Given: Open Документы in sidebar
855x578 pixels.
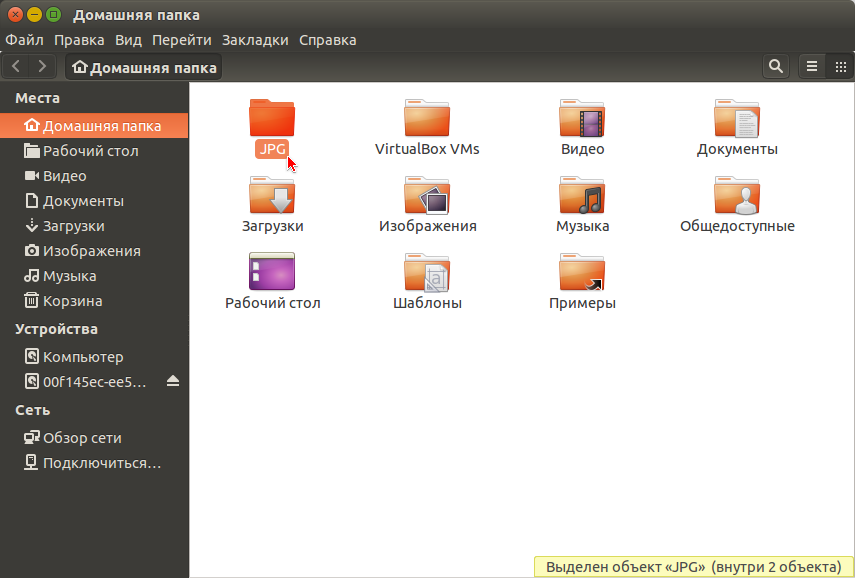Looking at the screenshot, I should pyautogui.click(x=94, y=201).
